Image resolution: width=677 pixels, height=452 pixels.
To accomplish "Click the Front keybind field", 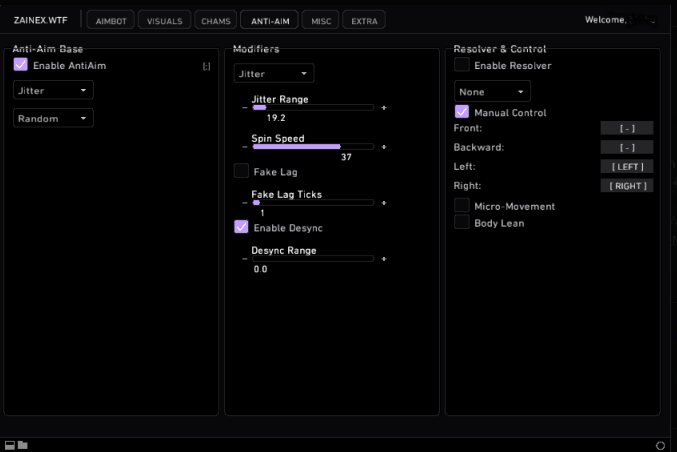I will point(627,128).
